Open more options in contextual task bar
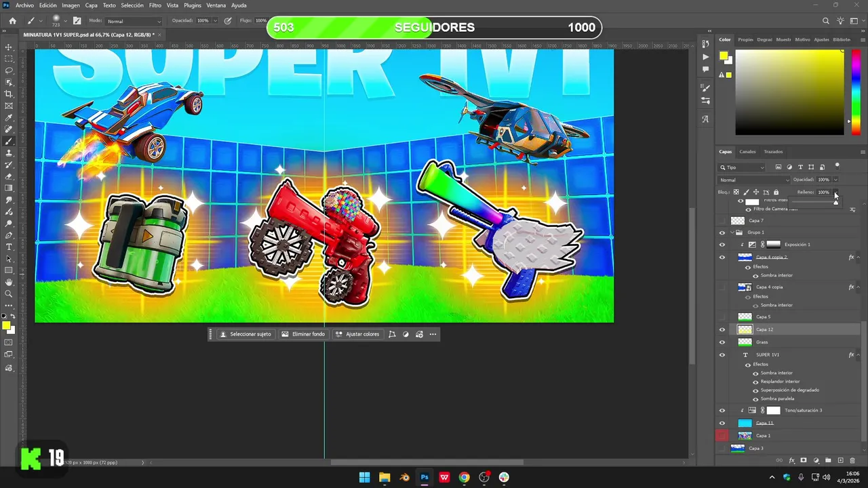Viewport: 868px width, 488px height. (433, 334)
